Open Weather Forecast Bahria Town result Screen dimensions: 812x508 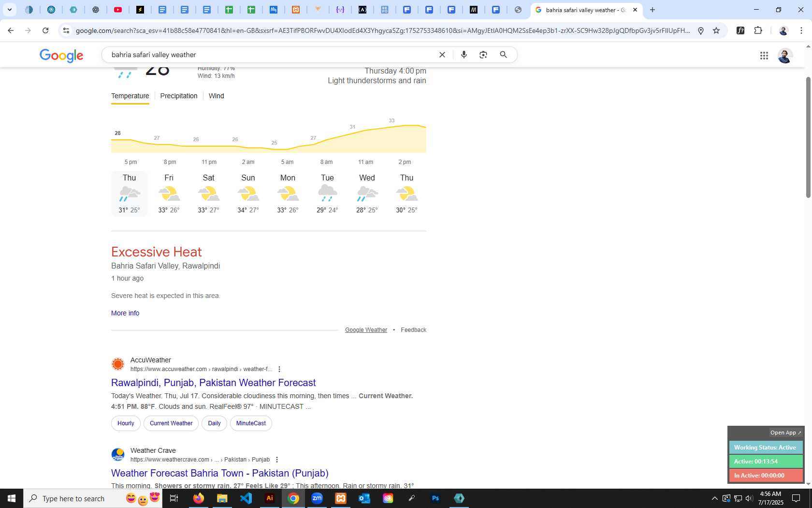[220, 473]
